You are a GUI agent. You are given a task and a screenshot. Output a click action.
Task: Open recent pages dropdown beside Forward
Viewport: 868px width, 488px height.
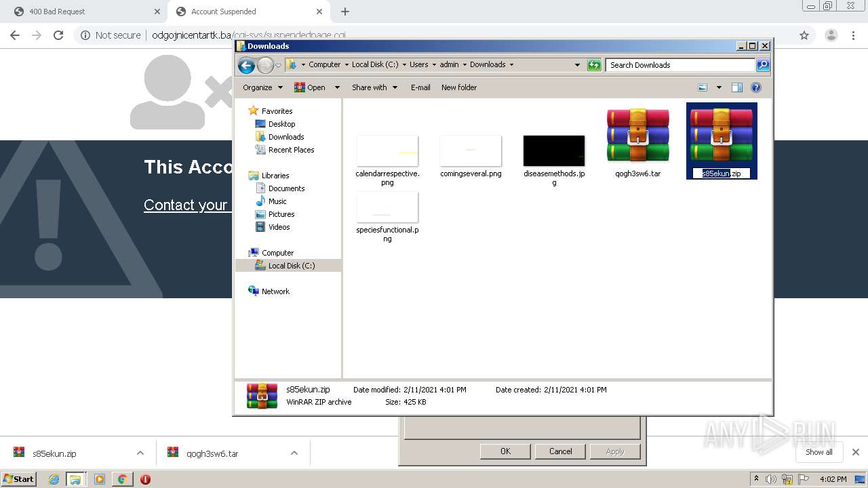pyautogui.click(x=278, y=66)
